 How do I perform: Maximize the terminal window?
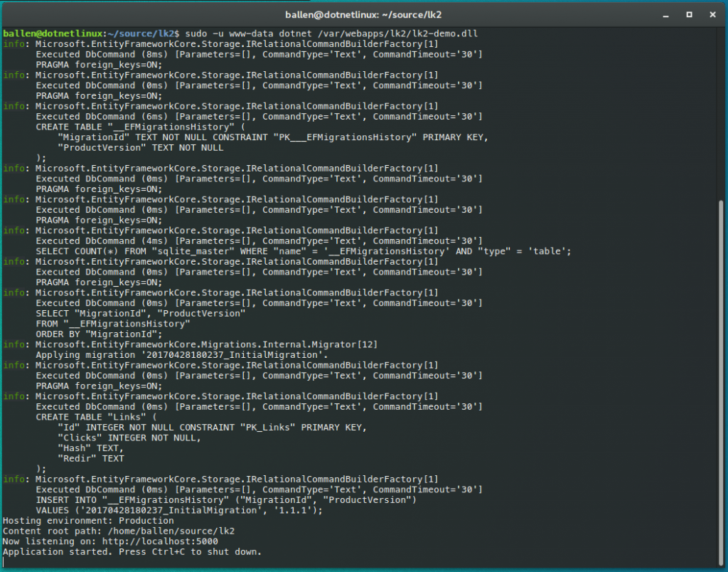[689, 14]
